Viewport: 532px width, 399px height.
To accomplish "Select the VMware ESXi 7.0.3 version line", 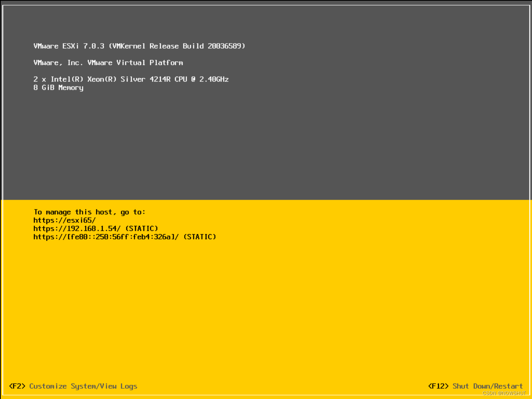I will 139,46.
